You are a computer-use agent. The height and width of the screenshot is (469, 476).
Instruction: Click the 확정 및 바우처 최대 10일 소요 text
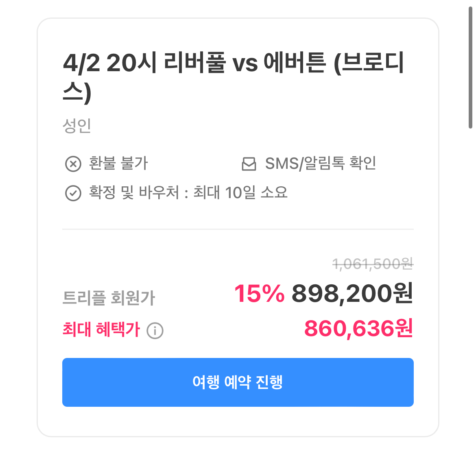(188, 193)
